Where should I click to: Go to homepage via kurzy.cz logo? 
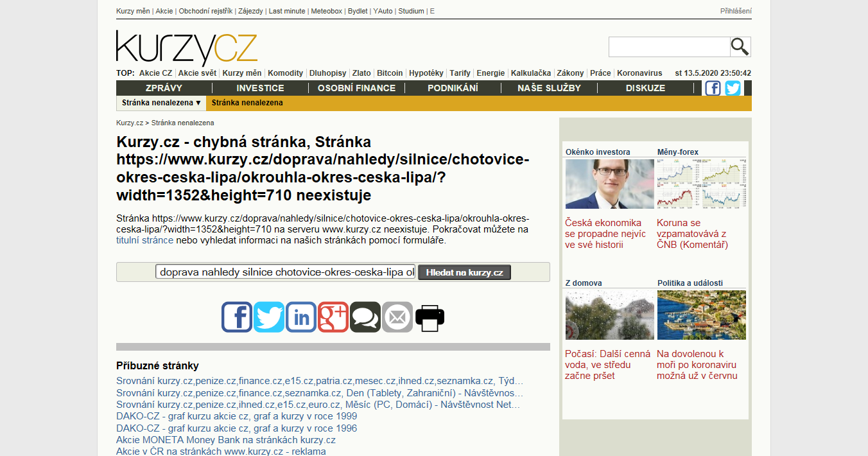(187, 48)
